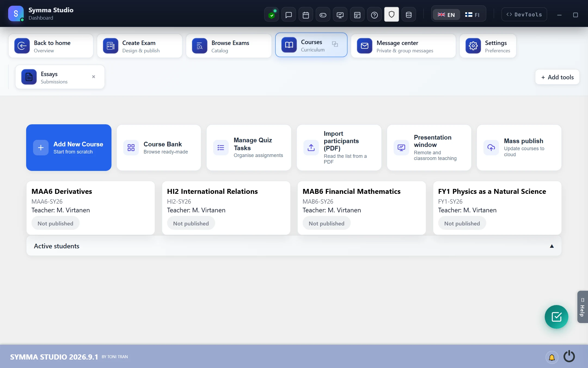Click the Browse Exams search-list icon
This screenshot has height=368, width=588.
tap(200, 46)
